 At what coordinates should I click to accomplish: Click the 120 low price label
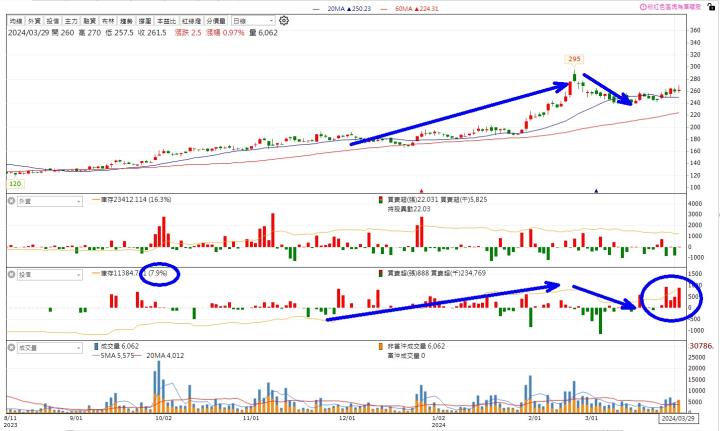[15, 184]
